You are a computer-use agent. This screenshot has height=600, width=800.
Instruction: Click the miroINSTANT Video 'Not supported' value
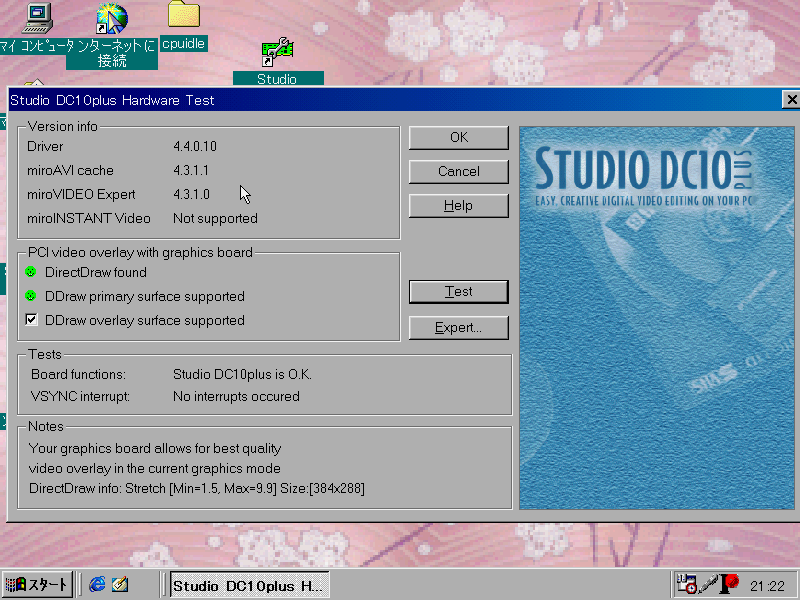pos(215,218)
